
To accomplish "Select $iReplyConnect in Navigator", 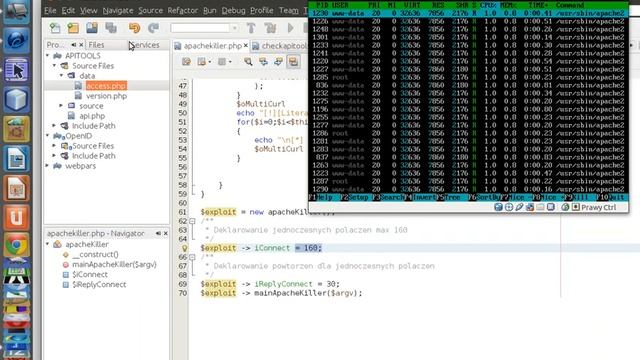I will (x=99, y=284).
